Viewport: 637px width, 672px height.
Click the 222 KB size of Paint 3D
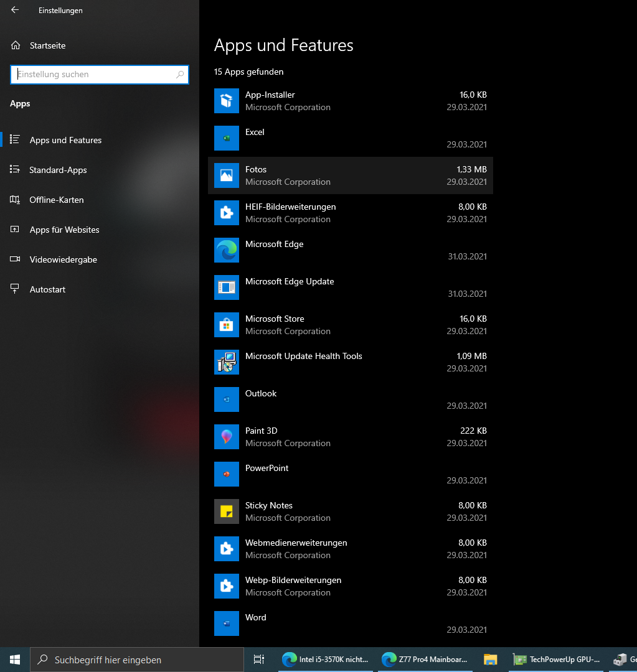pos(474,431)
